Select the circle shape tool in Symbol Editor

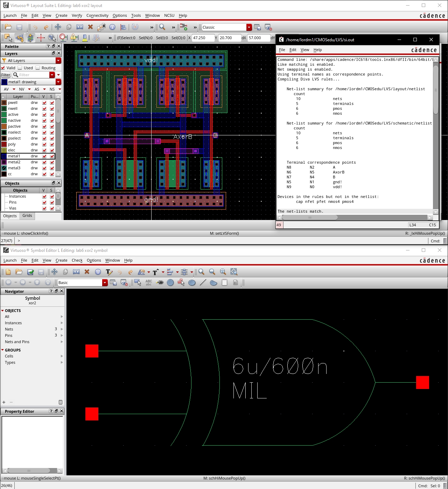[170, 283]
